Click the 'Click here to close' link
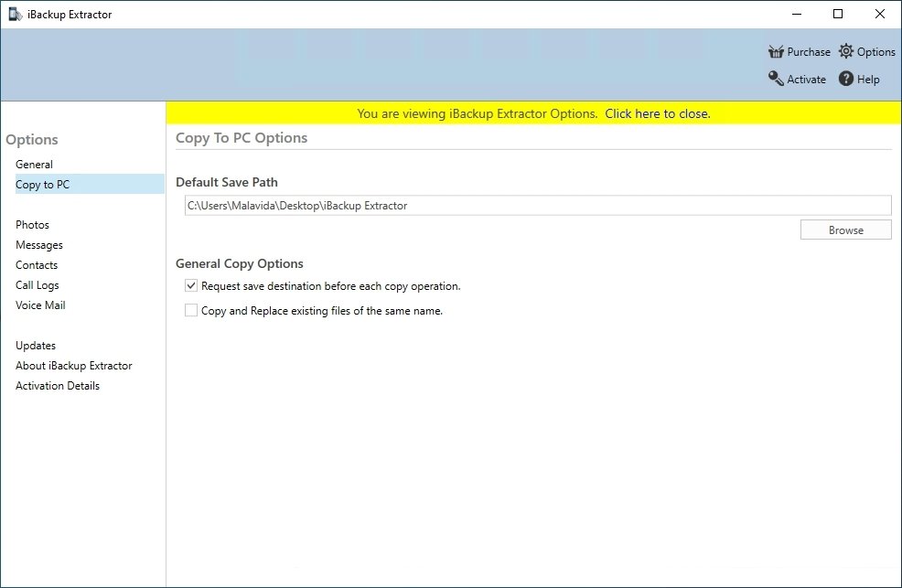The image size is (902, 588). pyautogui.click(x=658, y=113)
